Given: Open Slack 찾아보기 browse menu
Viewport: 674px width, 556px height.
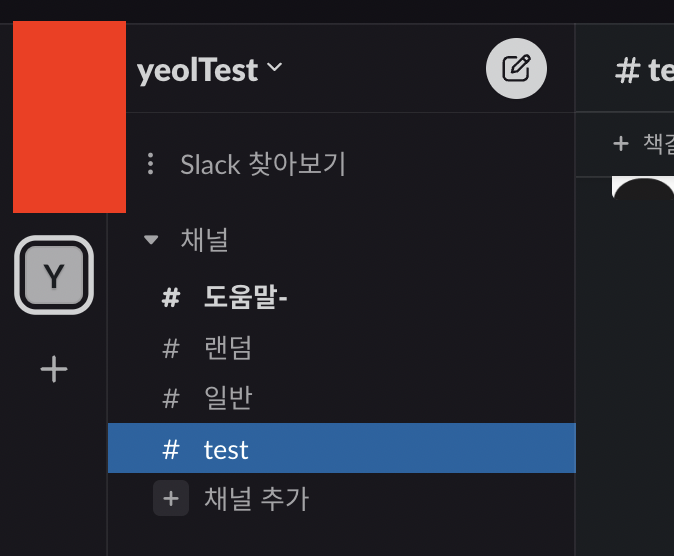Looking at the screenshot, I should pyautogui.click(x=263, y=164).
